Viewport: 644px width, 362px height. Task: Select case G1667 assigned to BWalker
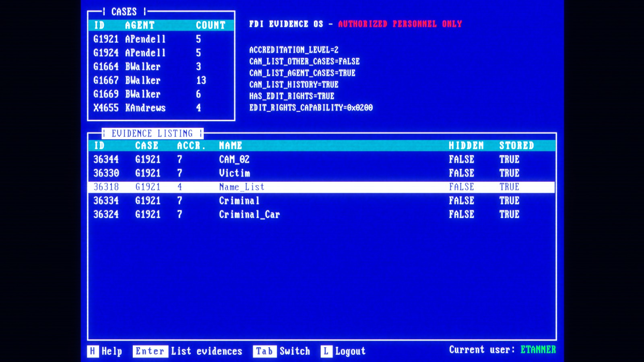click(x=105, y=80)
